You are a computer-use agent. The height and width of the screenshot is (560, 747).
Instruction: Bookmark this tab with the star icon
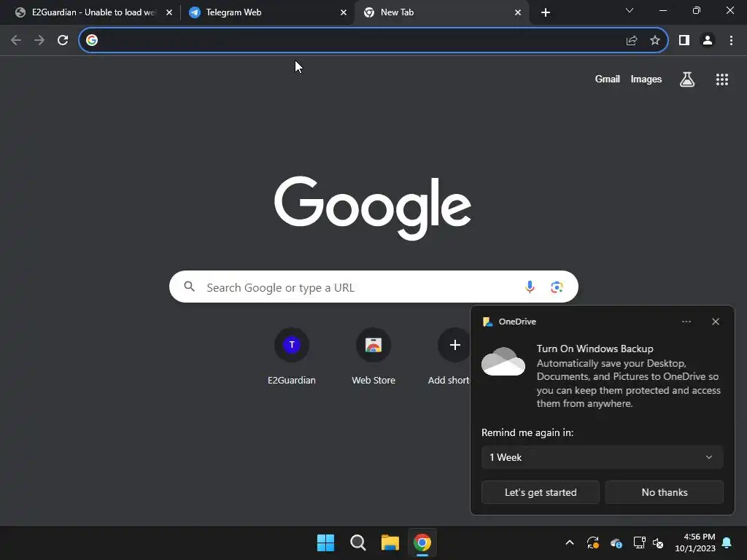pos(655,40)
